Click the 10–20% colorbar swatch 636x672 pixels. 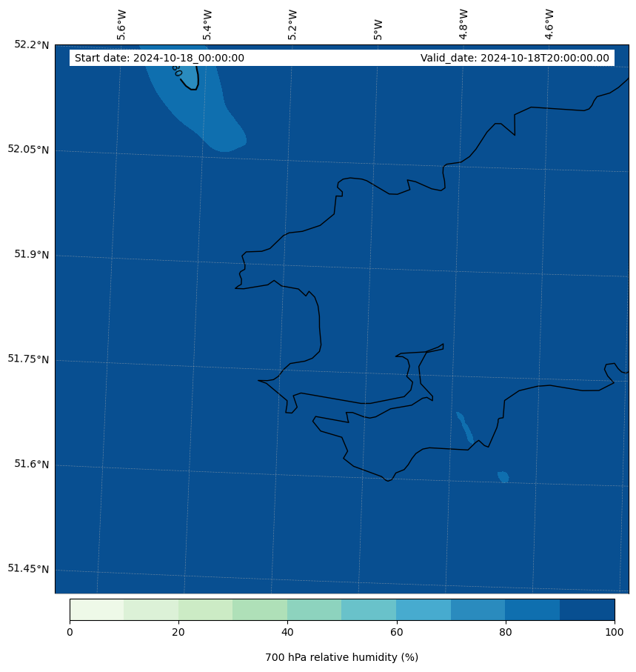[151, 610]
